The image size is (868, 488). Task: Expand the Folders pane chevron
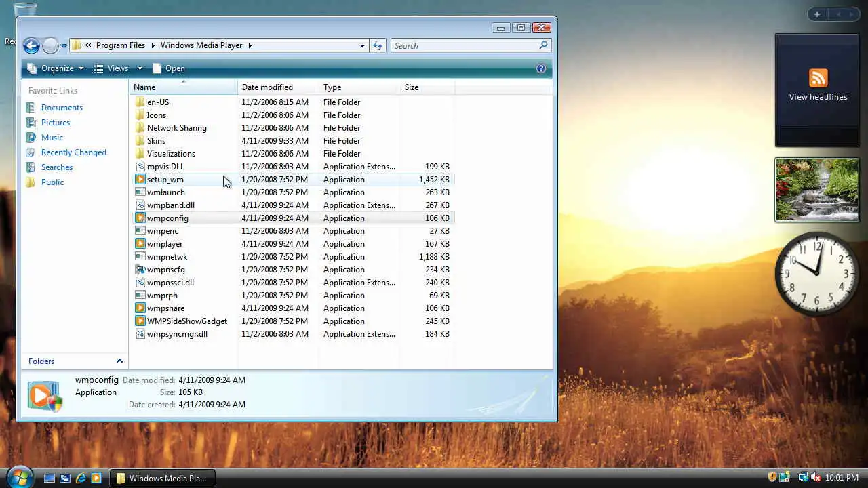[119, 361]
